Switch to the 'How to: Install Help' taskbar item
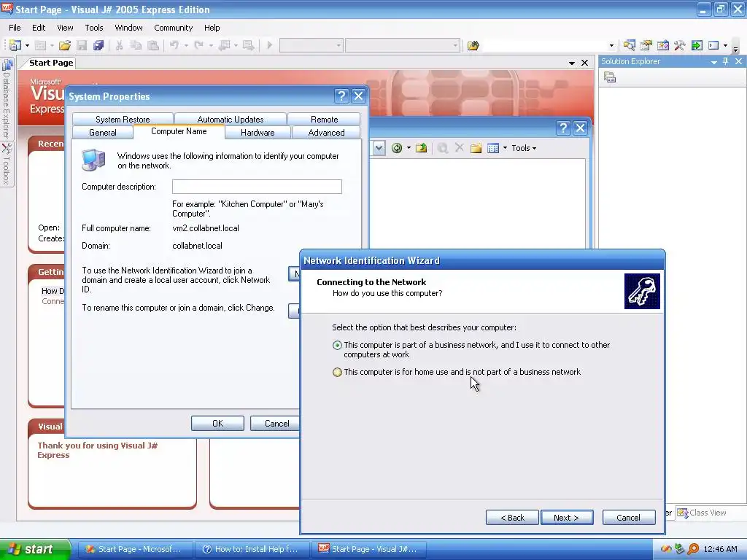Screen dimensions: 747x560 [x=253, y=549]
